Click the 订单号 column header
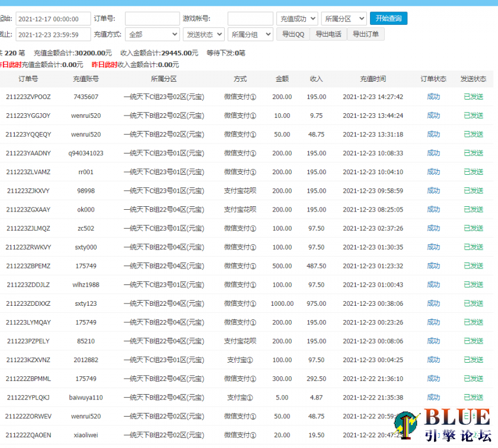 pos(28,78)
